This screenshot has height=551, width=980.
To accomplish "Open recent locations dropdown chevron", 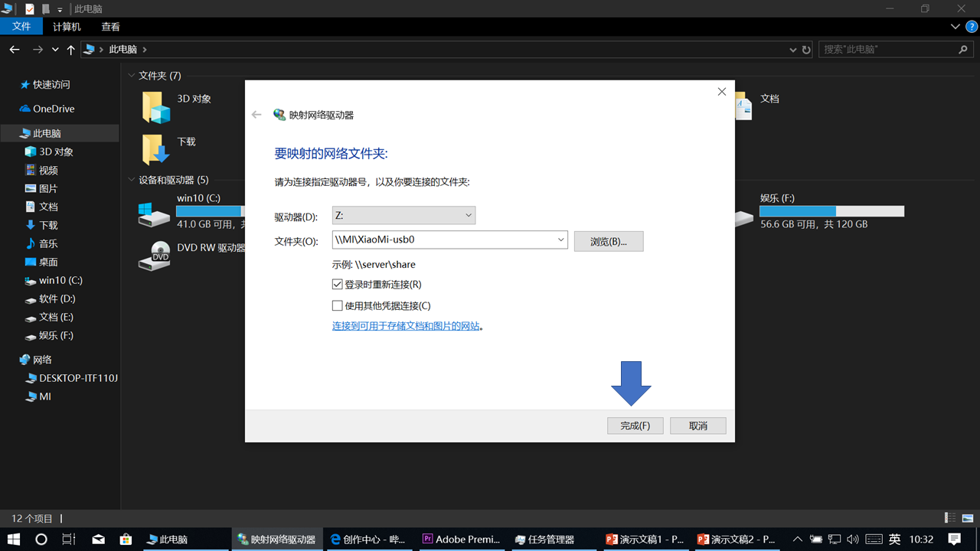I will [55, 50].
